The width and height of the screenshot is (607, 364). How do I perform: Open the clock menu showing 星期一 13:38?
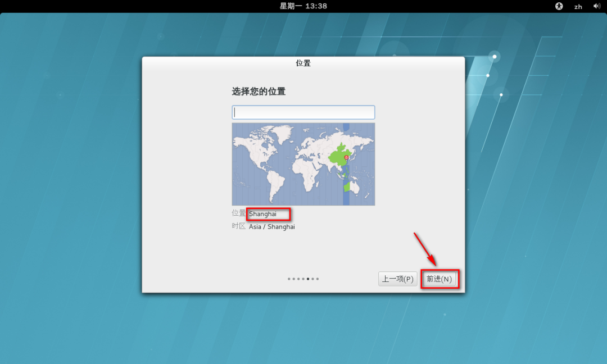click(x=303, y=6)
